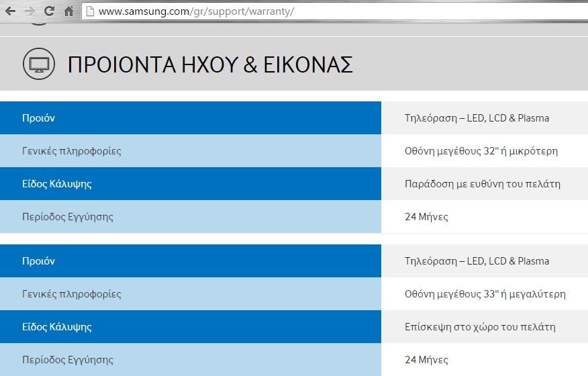This screenshot has width=588, height=376.
Task: Click the ΠΡΟΙΟΝΤΑ ΗΧΟΥ & ΕΙΚΟΝΑΣ heading
Action: pos(210,65)
